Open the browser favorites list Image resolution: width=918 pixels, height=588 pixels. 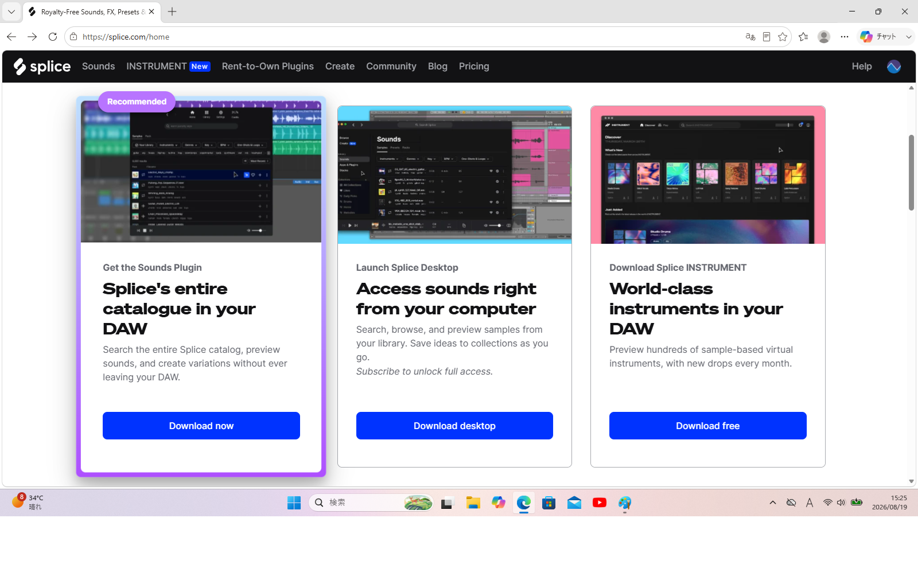tap(803, 37)
